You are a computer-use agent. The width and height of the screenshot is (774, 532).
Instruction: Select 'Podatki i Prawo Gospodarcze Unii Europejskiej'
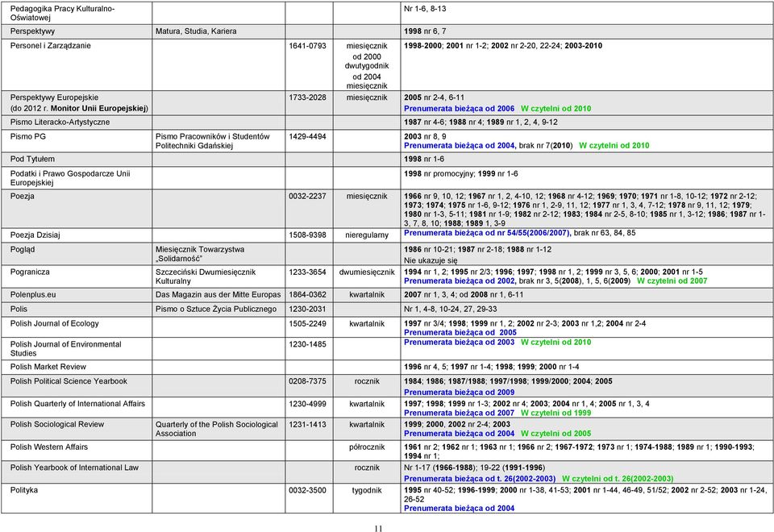(70, 178)
